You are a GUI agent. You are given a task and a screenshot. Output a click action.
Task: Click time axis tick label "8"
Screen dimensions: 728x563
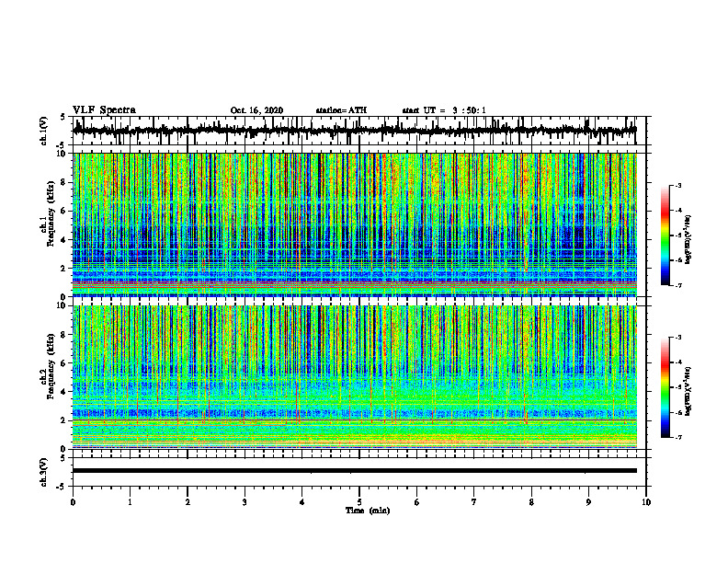tap(531, 502)
